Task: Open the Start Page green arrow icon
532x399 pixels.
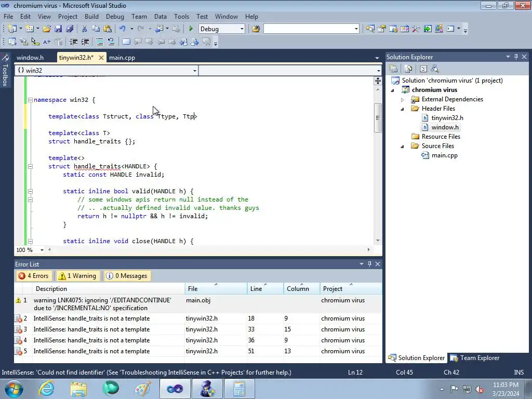Action: pos(428,29)
